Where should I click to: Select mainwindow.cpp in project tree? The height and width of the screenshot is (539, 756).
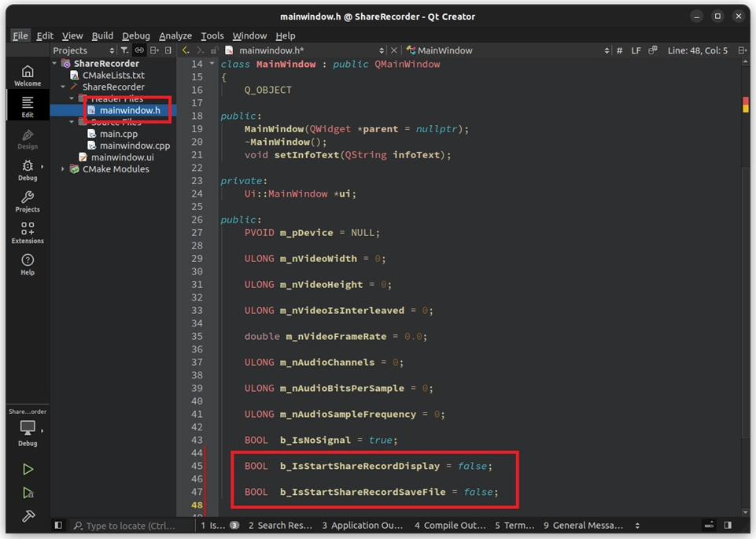[x=135, y=146]
